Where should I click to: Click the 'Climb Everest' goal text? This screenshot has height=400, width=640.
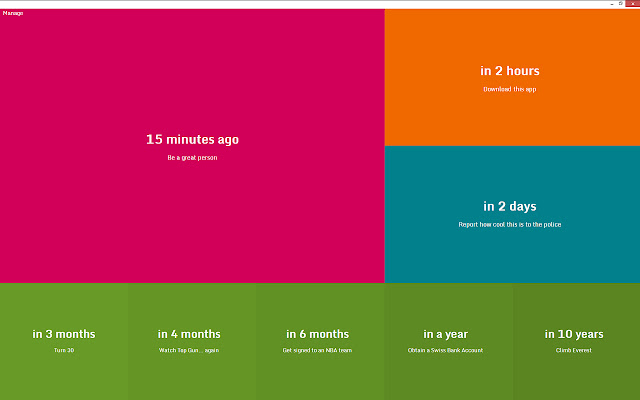coord(574,351)
